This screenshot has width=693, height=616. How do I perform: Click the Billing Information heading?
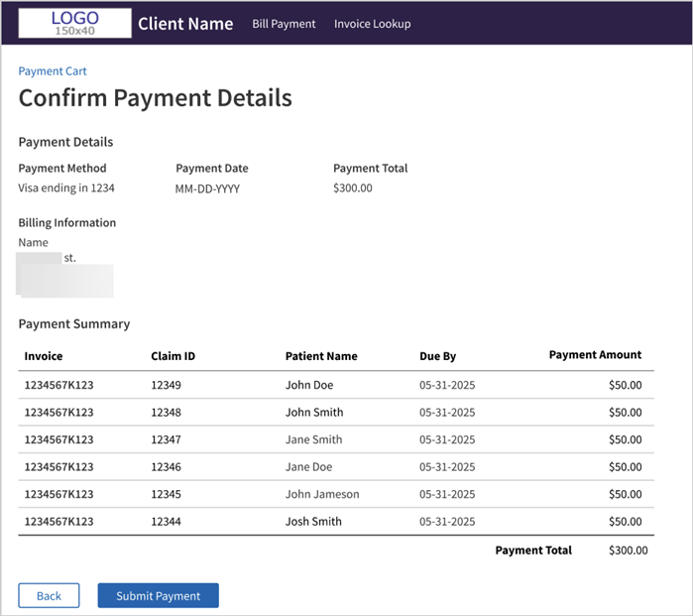pyautogui.click(x=67, y=222)
